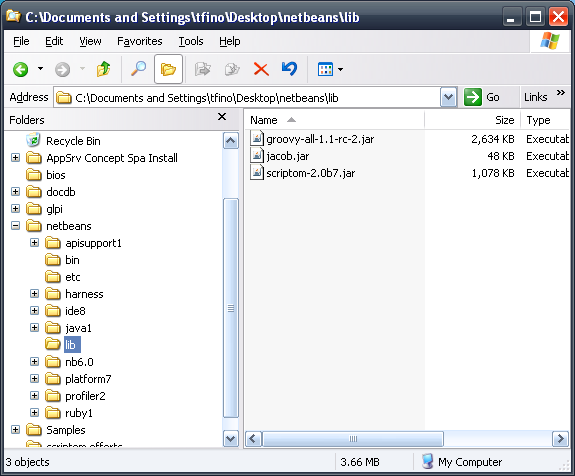Select Recycle Bin in folder tree
575x476 pixels.
point(73,141)
